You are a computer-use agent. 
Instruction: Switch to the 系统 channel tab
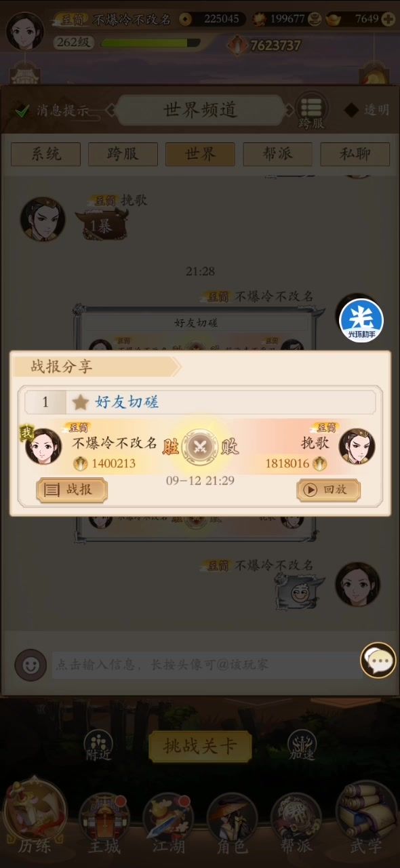45,154
